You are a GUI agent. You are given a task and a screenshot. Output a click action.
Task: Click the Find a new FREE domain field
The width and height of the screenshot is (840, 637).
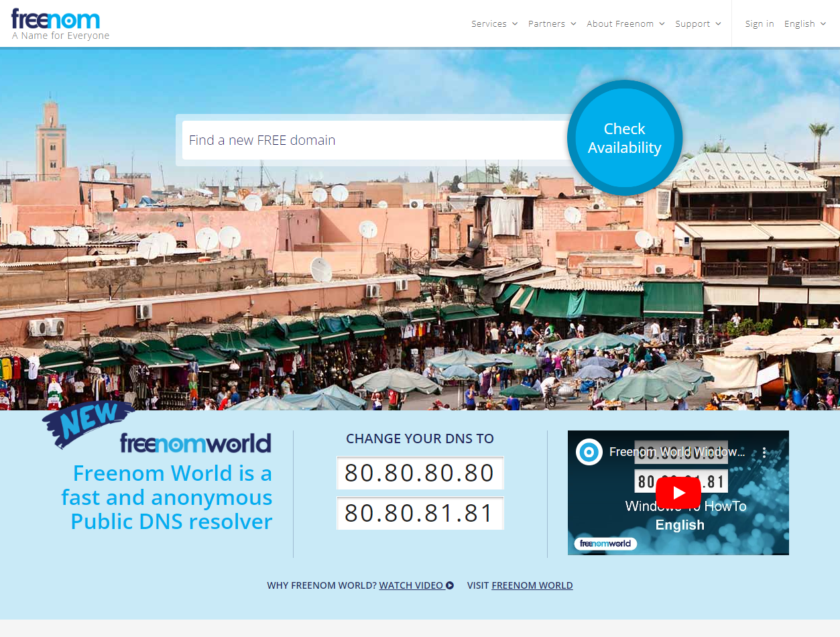tap(375, 140)
